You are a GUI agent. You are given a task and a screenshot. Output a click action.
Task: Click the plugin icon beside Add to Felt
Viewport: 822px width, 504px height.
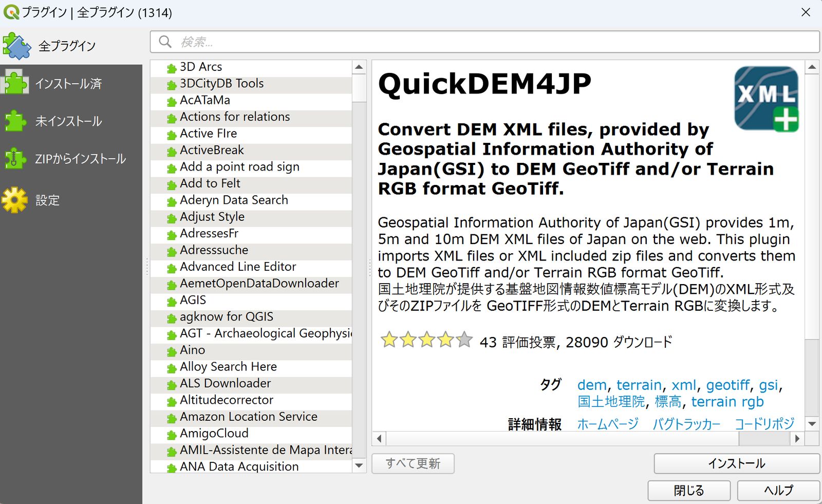[x=172, y=184]
